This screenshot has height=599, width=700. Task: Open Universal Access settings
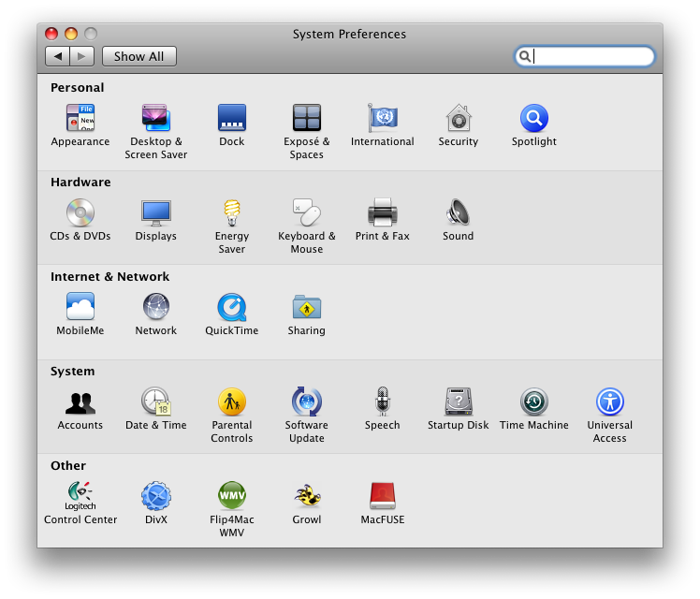[x=609, y=402]
